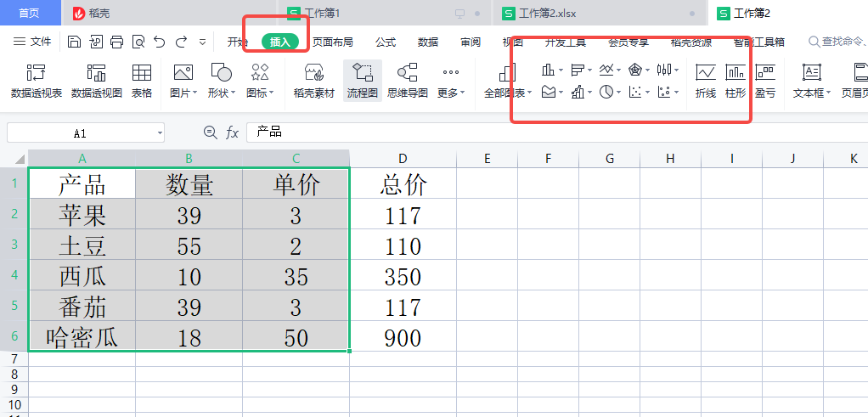Click the Table (表格) icon
The height and width of the screenshot is (417, 868).
(142, 80)
